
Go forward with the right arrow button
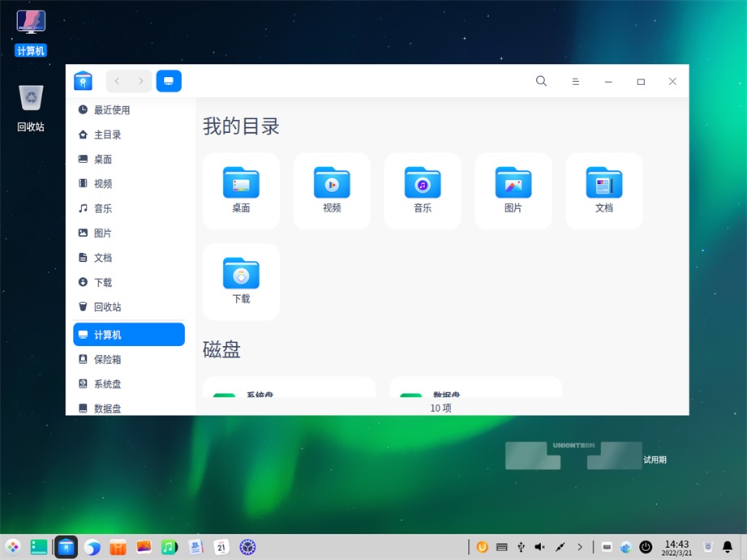140,81
